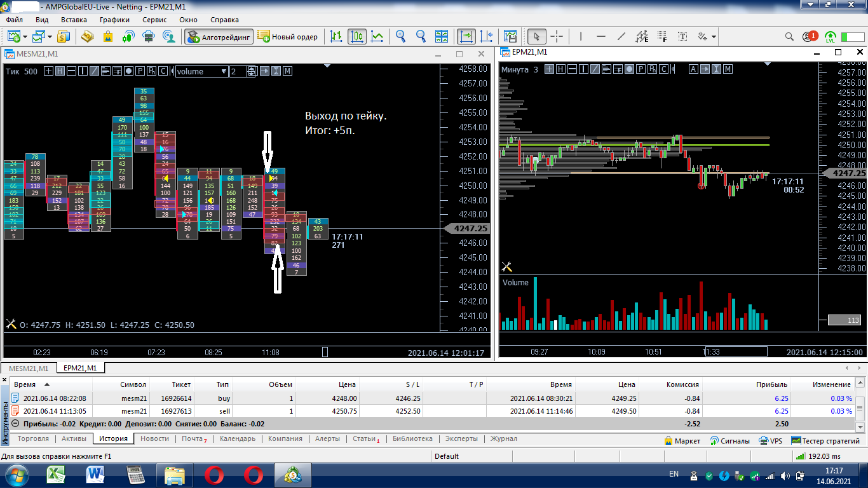Select the trendline drawing tool
This screenshot has width=868, height=488.
[621, 36]
